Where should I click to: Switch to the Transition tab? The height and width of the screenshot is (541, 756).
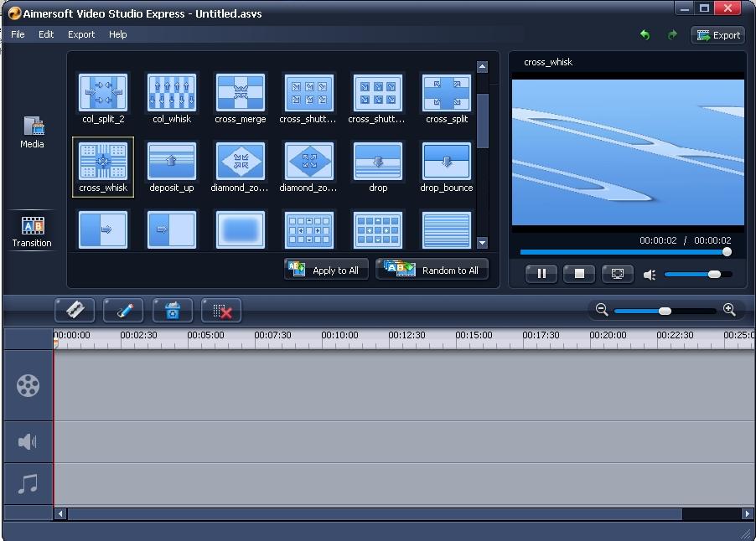tap(32, 232)
